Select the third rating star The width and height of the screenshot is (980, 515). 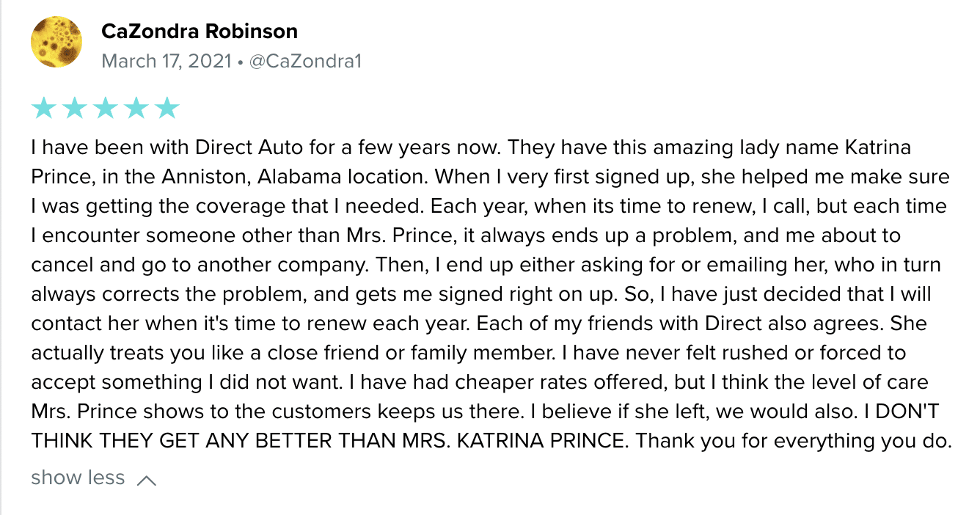105,108
